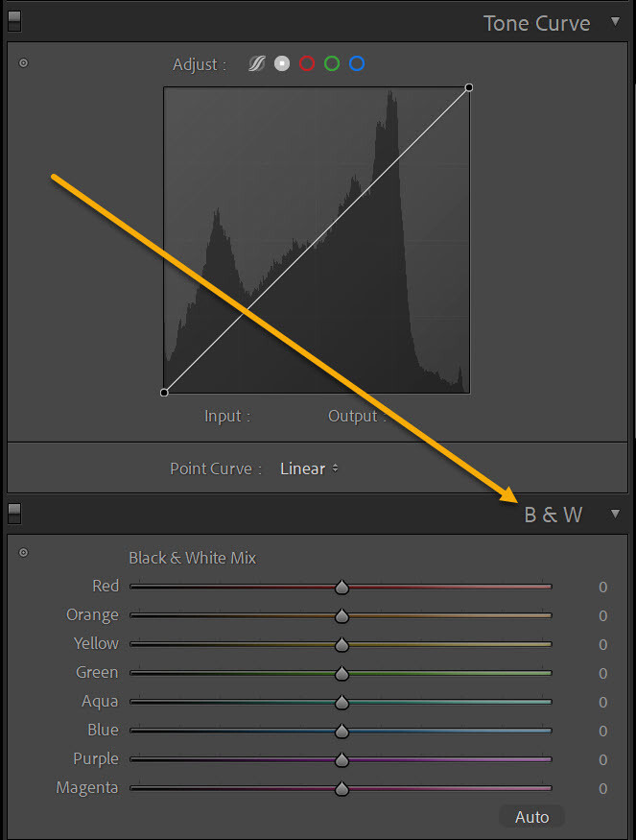Select the red channel curve icon

tap(307, 63)
